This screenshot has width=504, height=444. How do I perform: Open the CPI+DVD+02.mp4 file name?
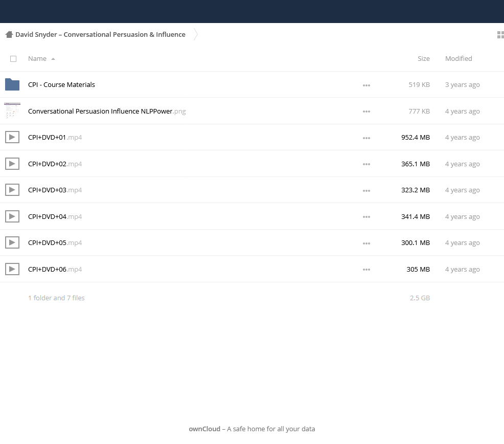click(x=55, y=164)
